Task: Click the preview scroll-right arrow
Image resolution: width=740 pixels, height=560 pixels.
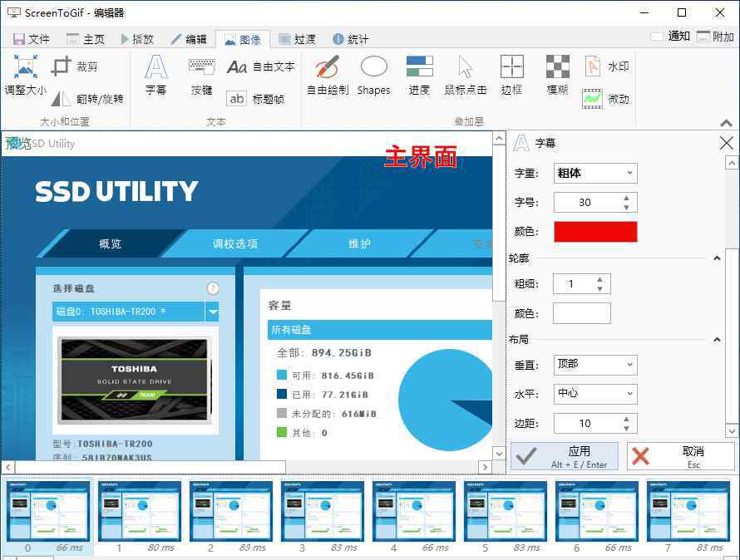Action: pos(485,467)
